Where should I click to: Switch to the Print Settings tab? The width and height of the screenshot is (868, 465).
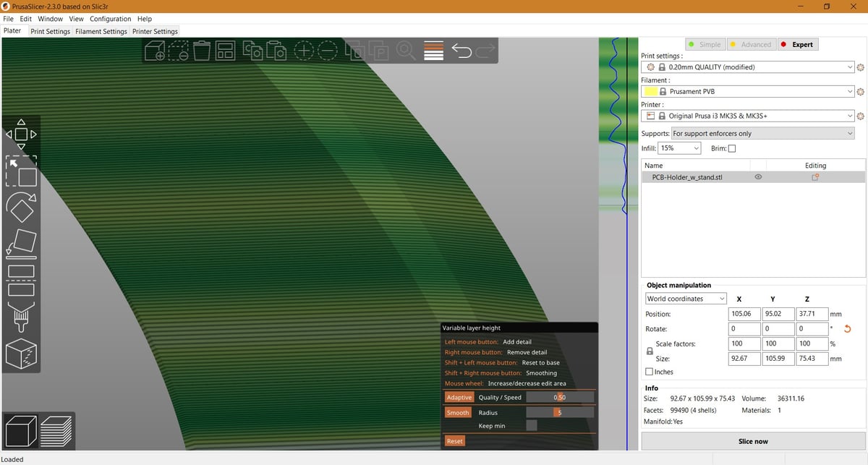(x=50, y=32)
